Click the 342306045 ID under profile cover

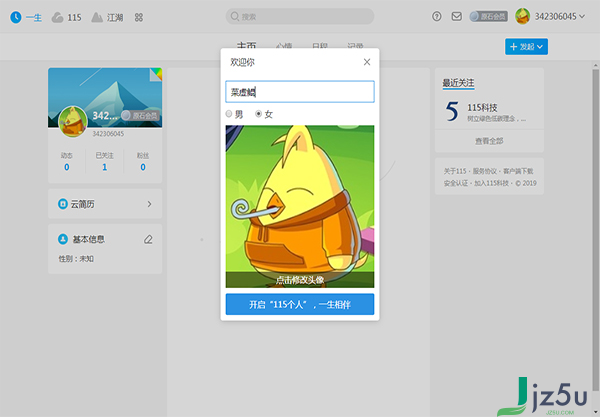point(108,134)
